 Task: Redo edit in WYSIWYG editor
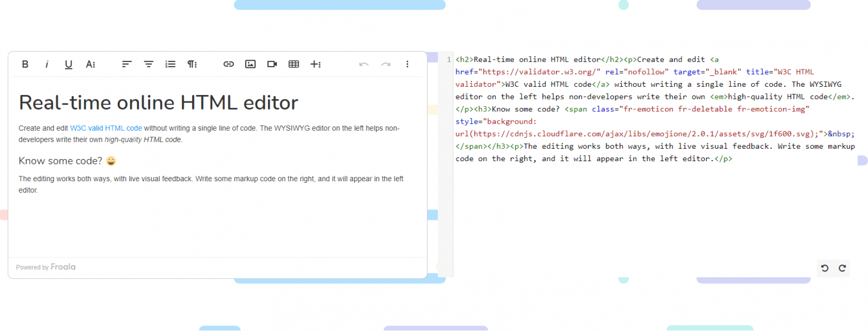coord(386,64)
